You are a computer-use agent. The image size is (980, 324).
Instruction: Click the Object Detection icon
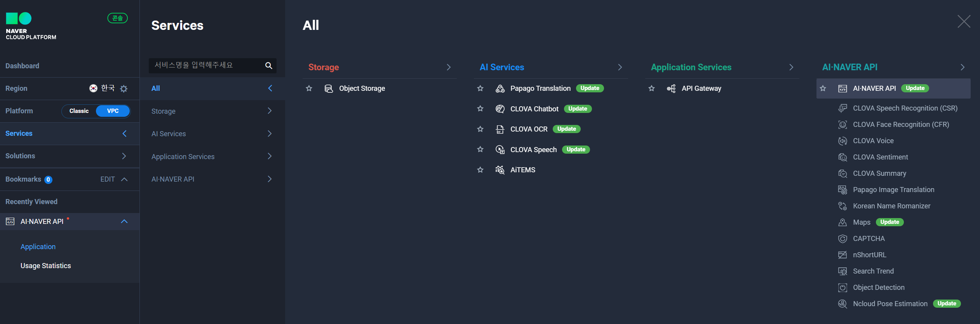point(842,288)
